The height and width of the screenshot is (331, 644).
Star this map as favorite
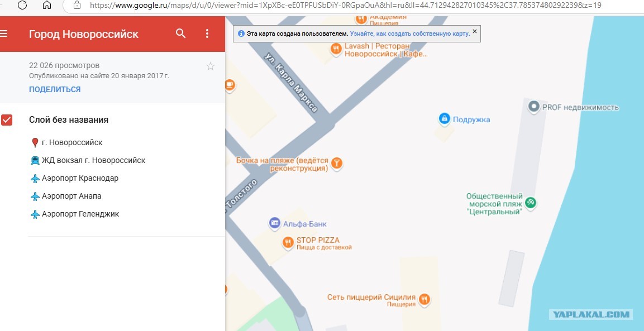click(x=210, y=66)
